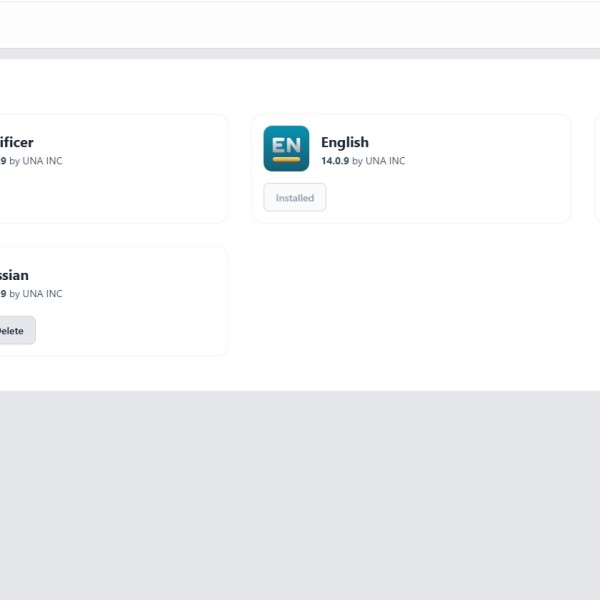Click the Installed button on English card
This screenshot has height=600, width=600.
[295, 198]
